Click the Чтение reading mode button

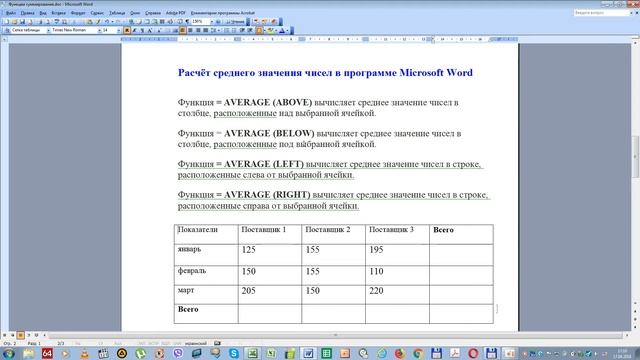[236, 21]
